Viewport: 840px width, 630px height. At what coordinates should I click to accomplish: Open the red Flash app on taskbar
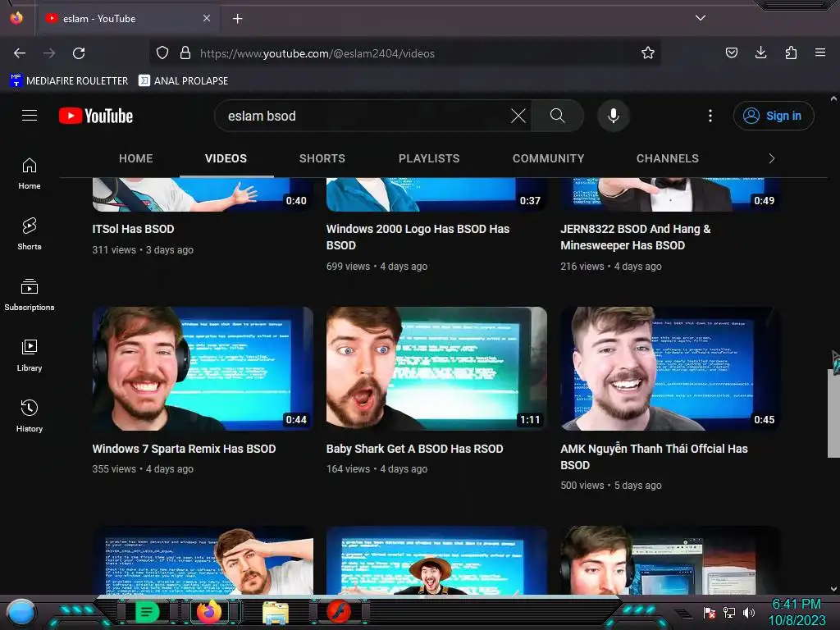point(339,612)
